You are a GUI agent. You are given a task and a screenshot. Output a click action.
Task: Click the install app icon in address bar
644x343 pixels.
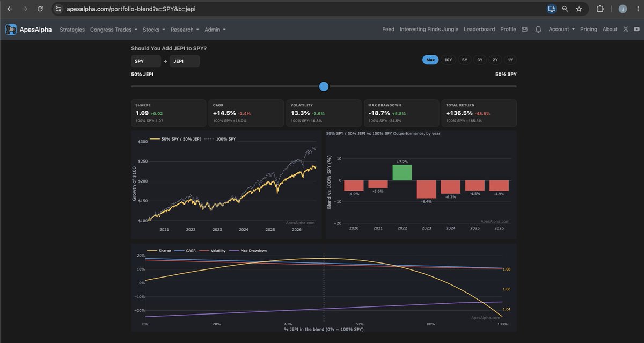tap(552, 9)
